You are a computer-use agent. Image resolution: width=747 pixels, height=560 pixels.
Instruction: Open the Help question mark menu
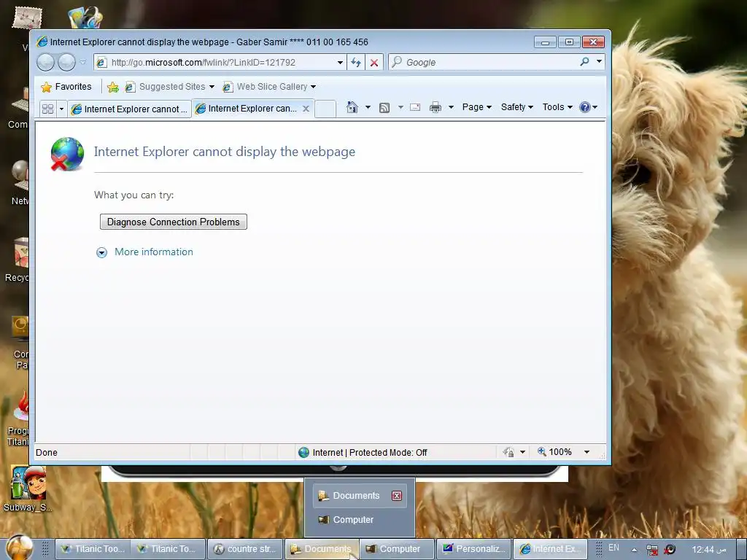tap(588, 107)
